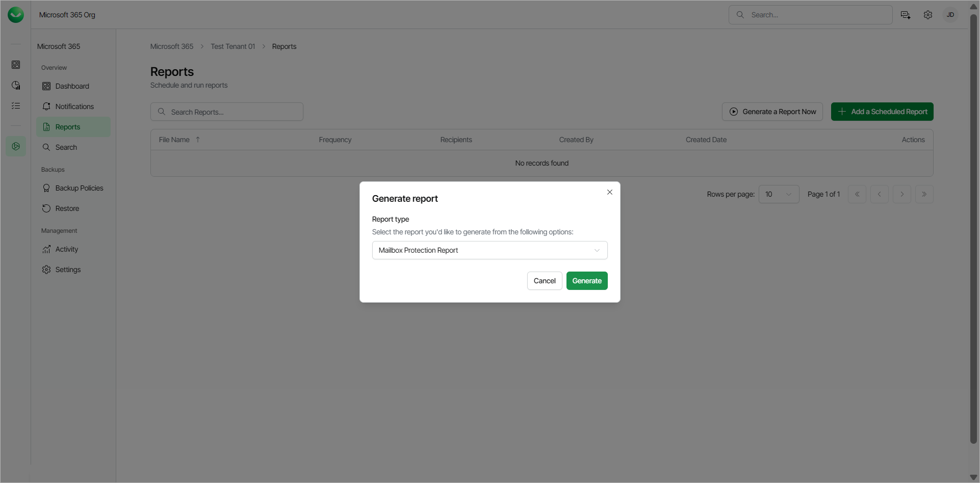
Task: Open the dashboard grid icon in left rail
Action: (16, 65)
